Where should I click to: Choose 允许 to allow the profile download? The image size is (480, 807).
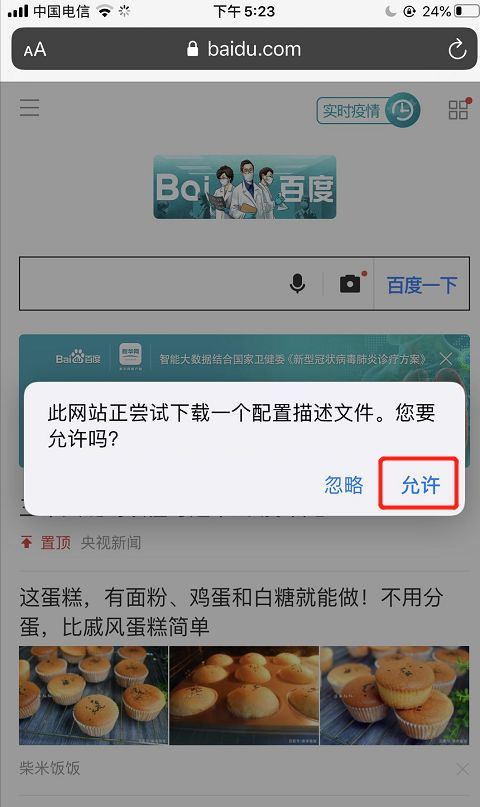420,485
